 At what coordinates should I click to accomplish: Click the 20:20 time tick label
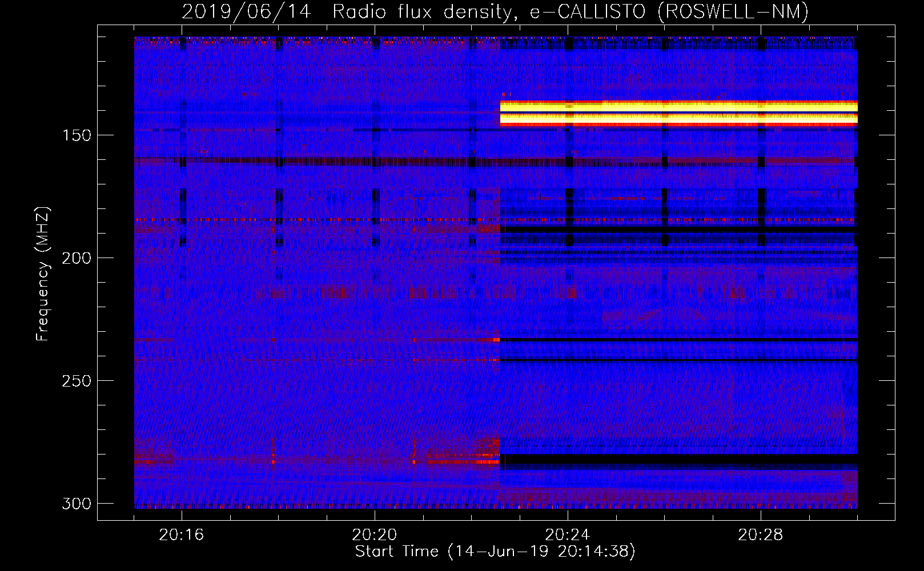(x=375, y=535)
